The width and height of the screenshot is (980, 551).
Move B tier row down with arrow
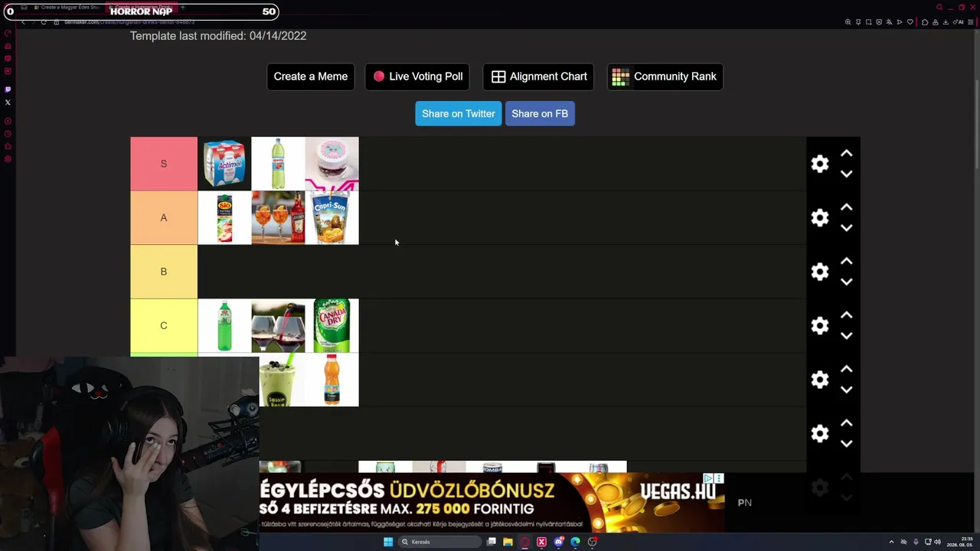[x=846, y=282]
